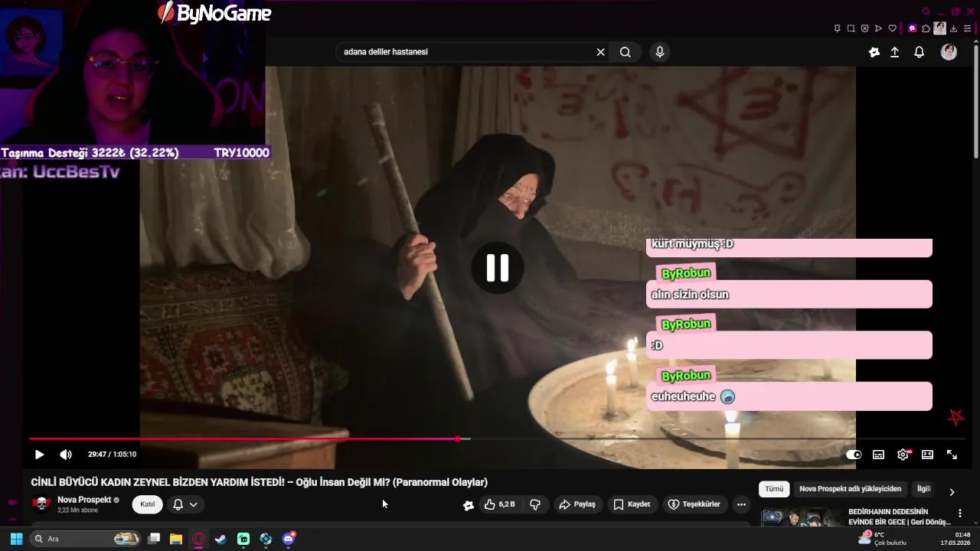Open the YouTube account avatar menu
This screenshot has height=551, width=980.
pos(949,52)
